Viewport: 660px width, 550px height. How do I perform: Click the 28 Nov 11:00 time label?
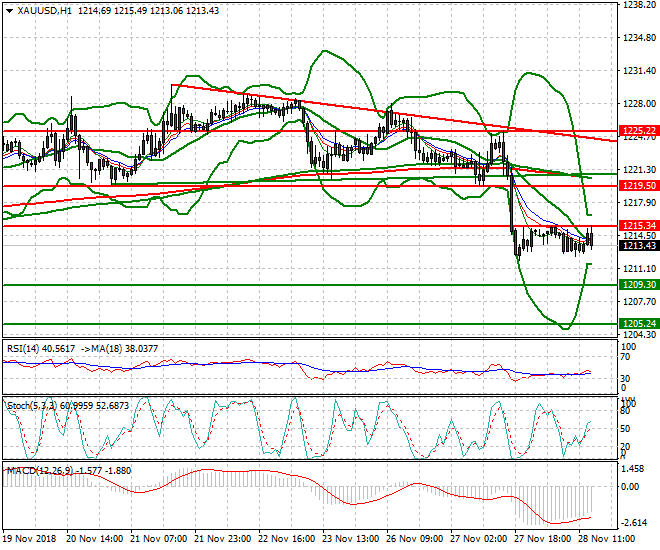(x=607, y=539)
